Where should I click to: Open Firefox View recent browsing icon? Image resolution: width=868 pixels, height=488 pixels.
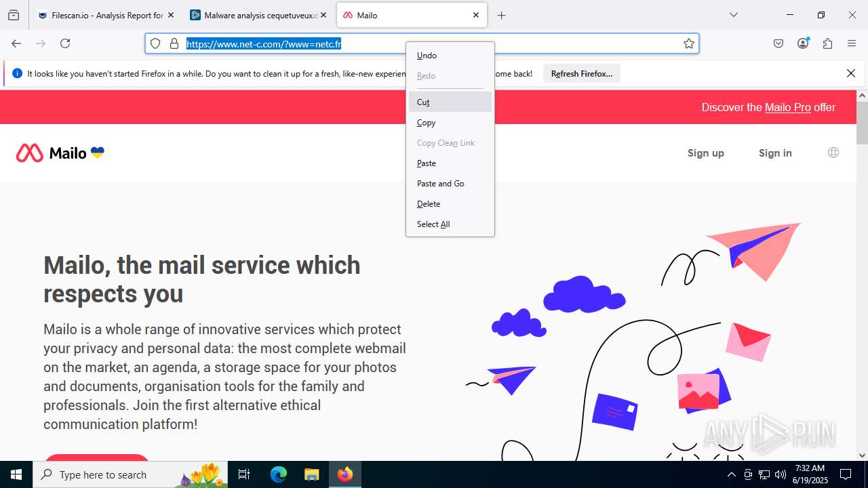tap(14, 15)
